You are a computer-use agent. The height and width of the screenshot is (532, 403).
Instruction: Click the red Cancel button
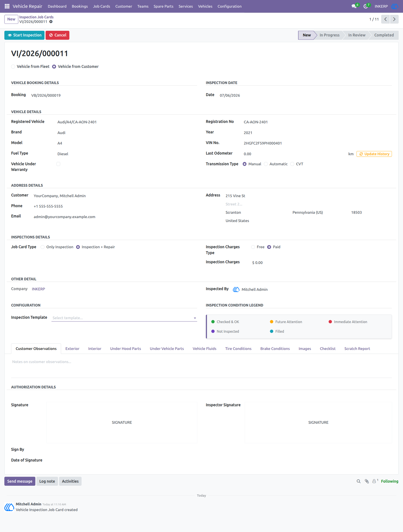coord(58,35)
